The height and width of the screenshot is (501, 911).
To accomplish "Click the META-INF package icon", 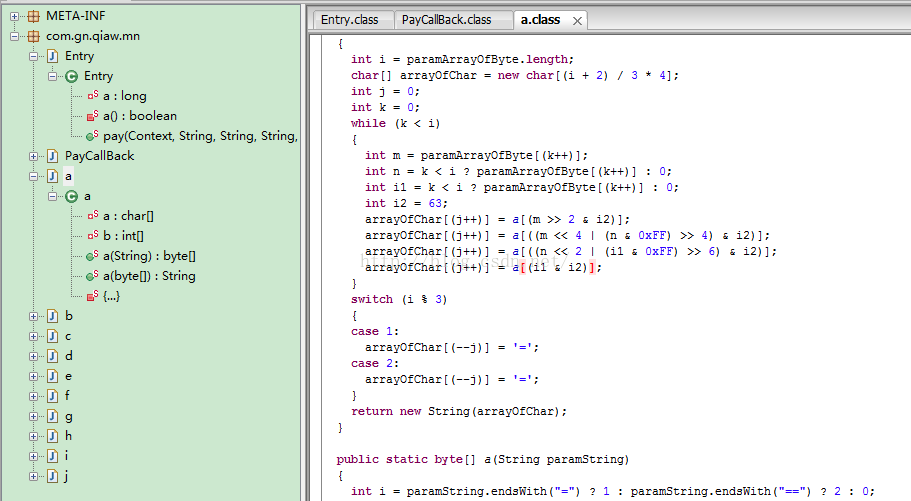I will 34,16.
